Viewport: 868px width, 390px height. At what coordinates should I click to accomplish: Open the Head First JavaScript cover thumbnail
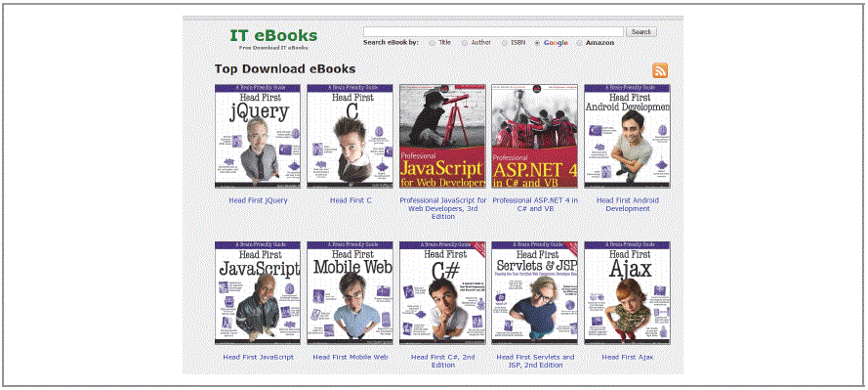258,293
